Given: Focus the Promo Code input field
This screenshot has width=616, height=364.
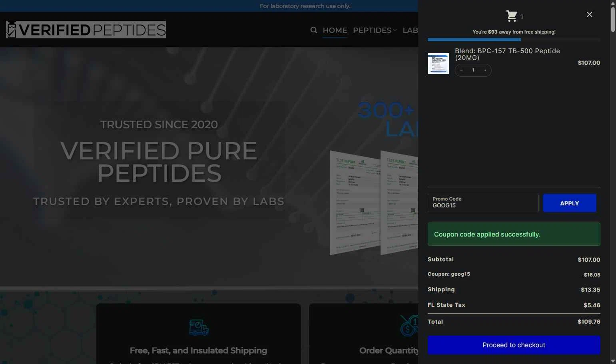Looking at the screenshot, I should click(483, 203).
